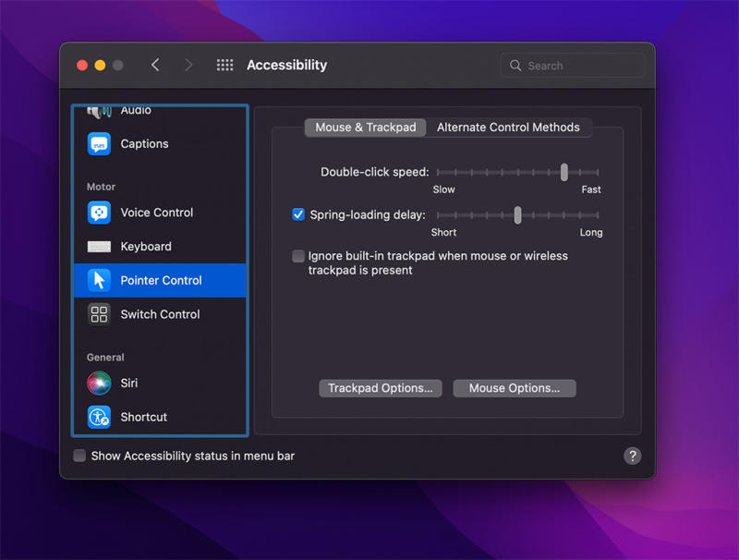Click the Double-click speed slider handle
Screen dimensions: 739x560
(x=564, y=172)
